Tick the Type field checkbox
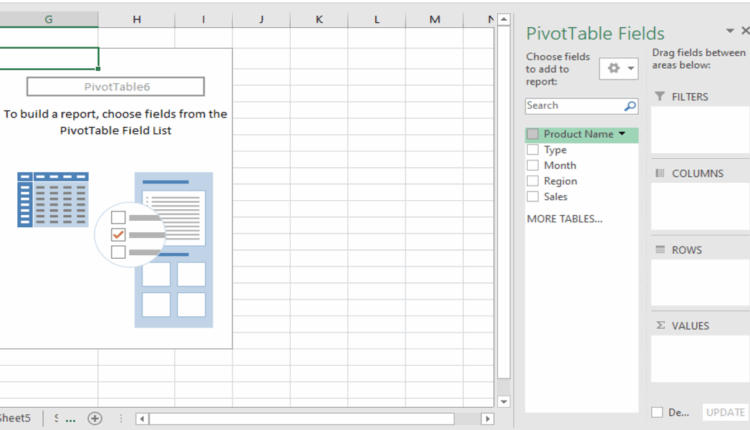 pyautogui.click(x=533, y=150)
